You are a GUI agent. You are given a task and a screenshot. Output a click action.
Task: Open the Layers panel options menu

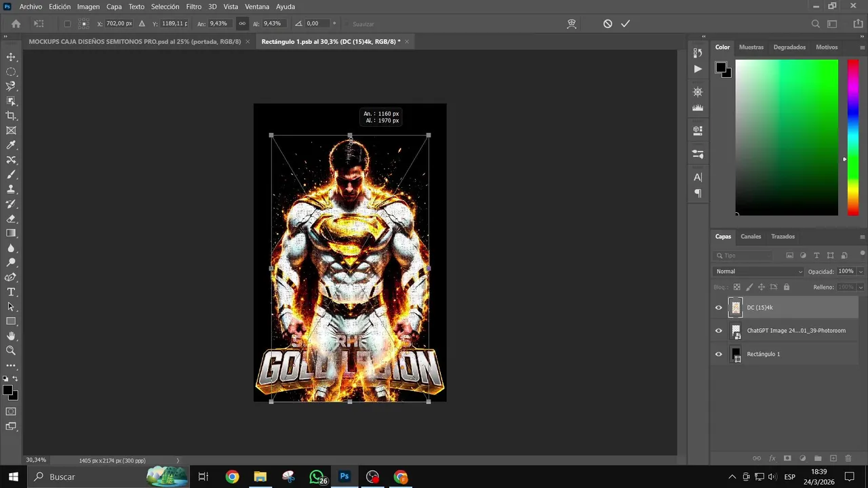pos(862,237)
